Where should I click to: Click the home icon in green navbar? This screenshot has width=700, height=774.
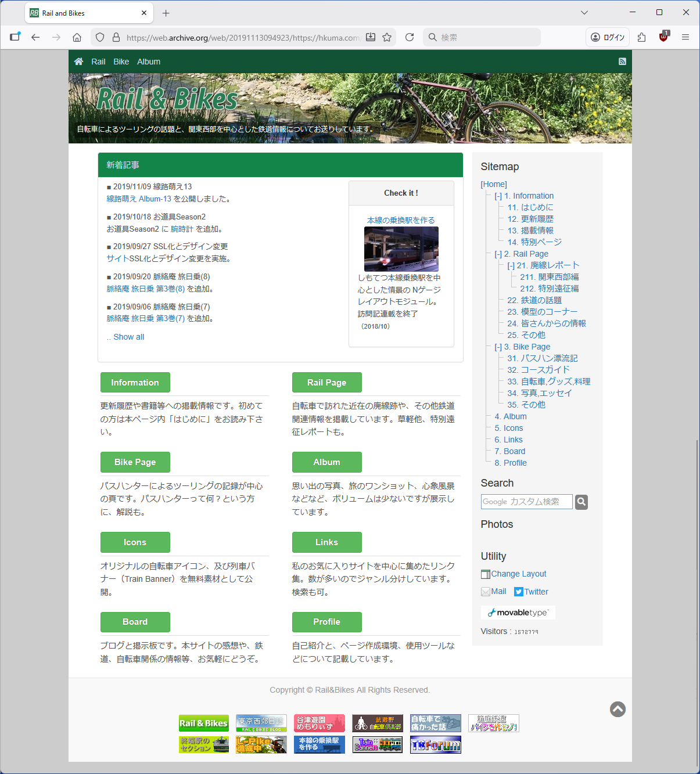[79, 62]
